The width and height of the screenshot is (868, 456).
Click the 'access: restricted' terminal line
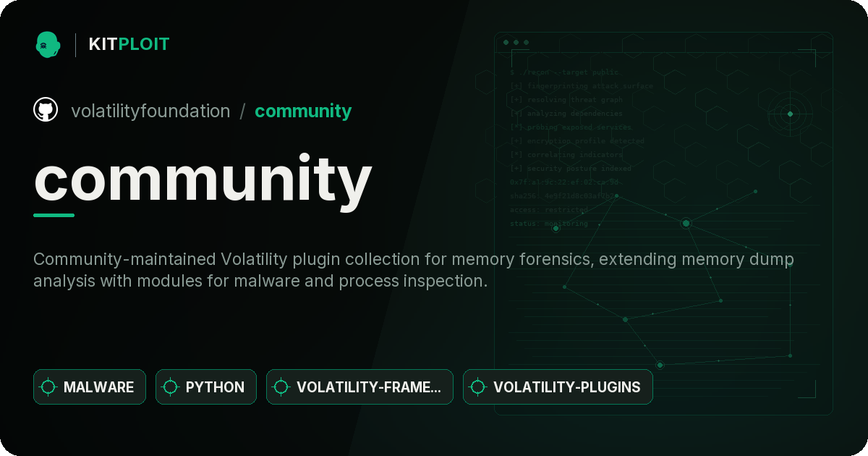[x=548, y=210]
